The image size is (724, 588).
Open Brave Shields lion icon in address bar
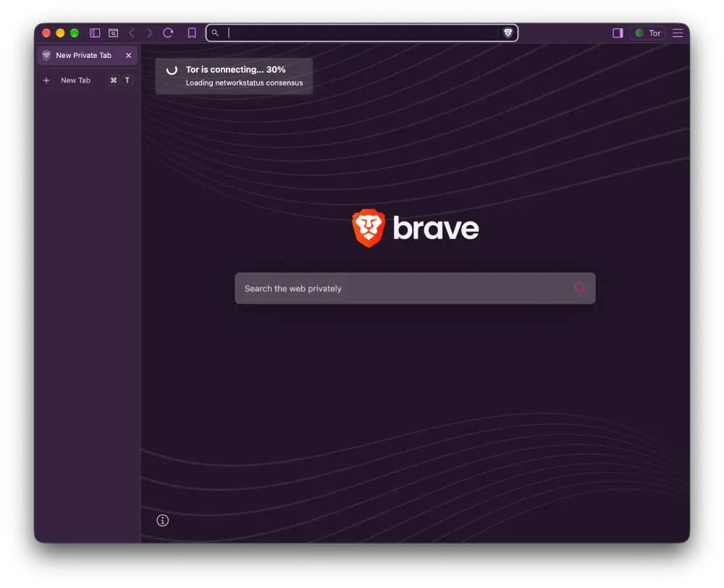(508, 33)
